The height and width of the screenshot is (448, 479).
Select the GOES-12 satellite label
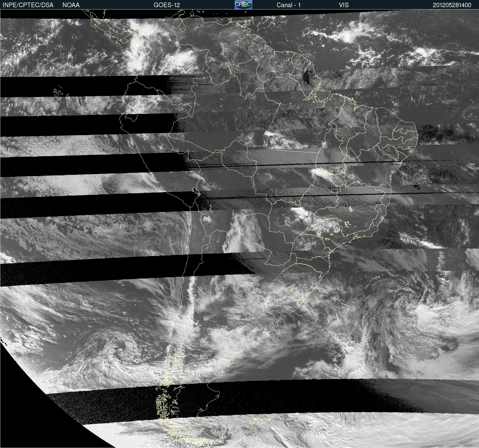tap(167, 5)
